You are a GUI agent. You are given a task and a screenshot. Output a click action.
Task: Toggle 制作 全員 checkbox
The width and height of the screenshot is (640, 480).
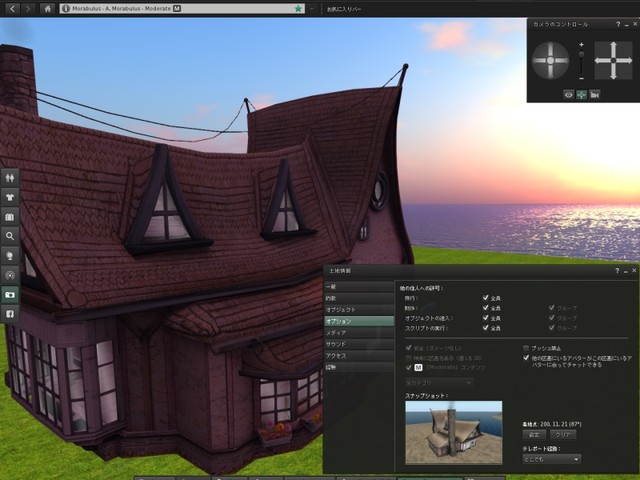(x=486, y=308)
